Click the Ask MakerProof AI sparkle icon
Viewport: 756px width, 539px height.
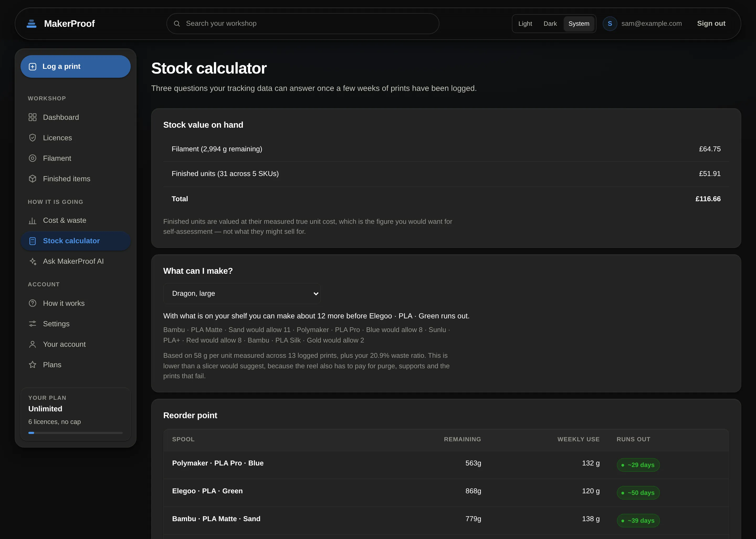pos(33,262)
